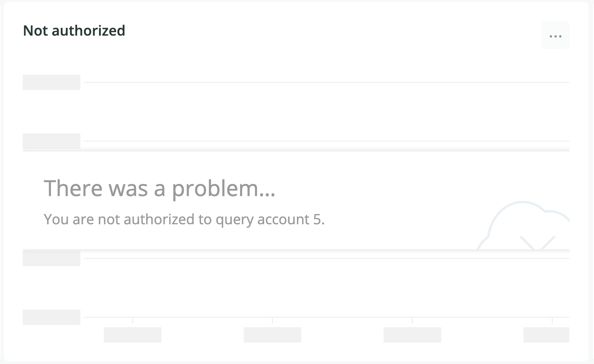Click the placeholder label above the bottom axis
This screenshot has width=594, height=364.
51,258
